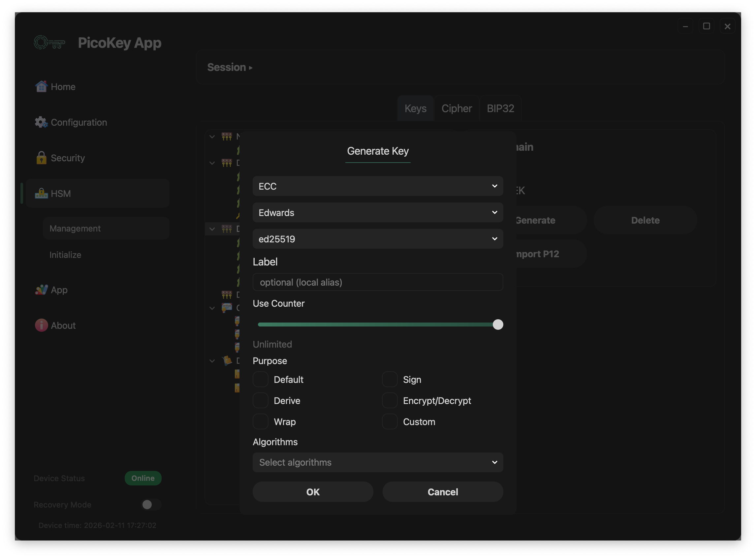Enable the Derive purpose checkbox
The image size is (756, 558).
[261, 401]
